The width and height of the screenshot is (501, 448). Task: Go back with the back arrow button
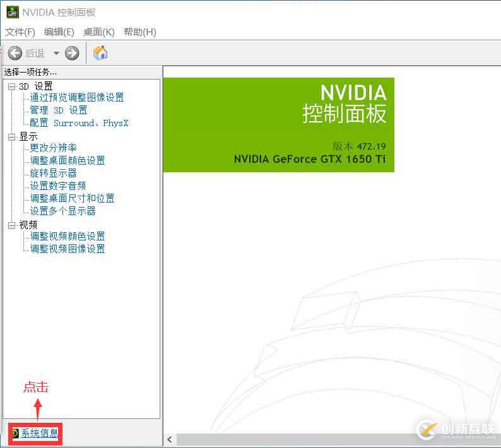click(15, 53)
